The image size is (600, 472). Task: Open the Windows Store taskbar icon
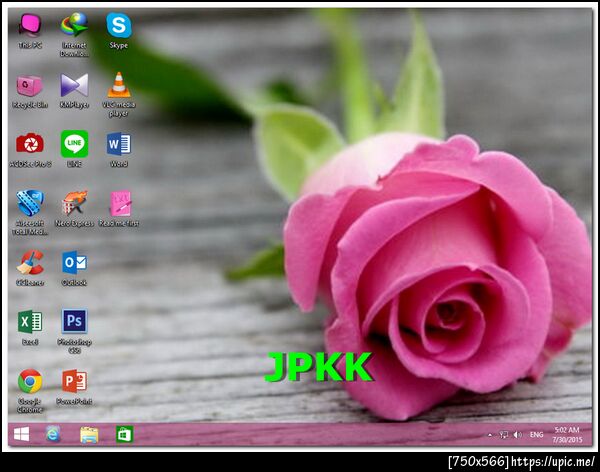124,434
